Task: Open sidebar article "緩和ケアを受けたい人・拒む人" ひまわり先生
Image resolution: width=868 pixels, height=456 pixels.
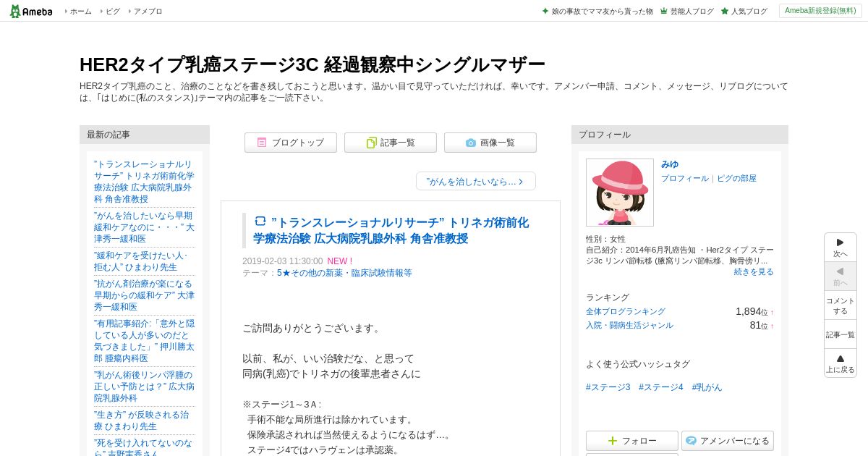Action: (x=141, y=261)
